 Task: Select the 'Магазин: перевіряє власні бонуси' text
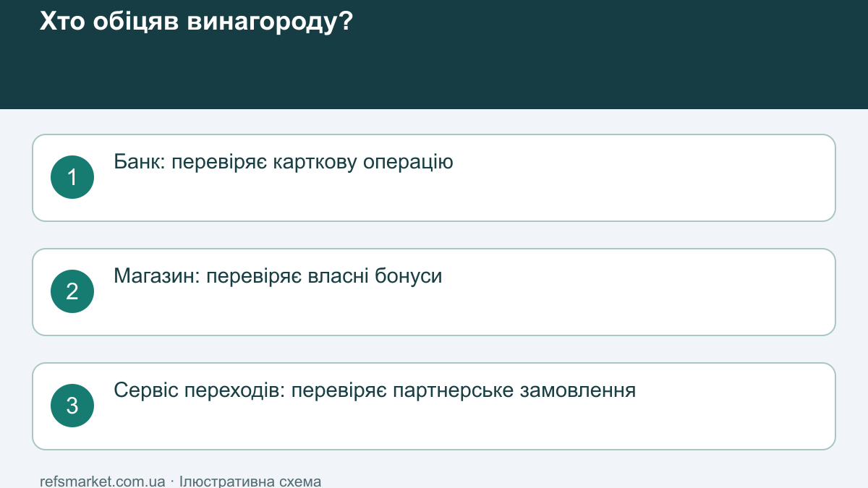pyautogui.click(x=278, y=276)
